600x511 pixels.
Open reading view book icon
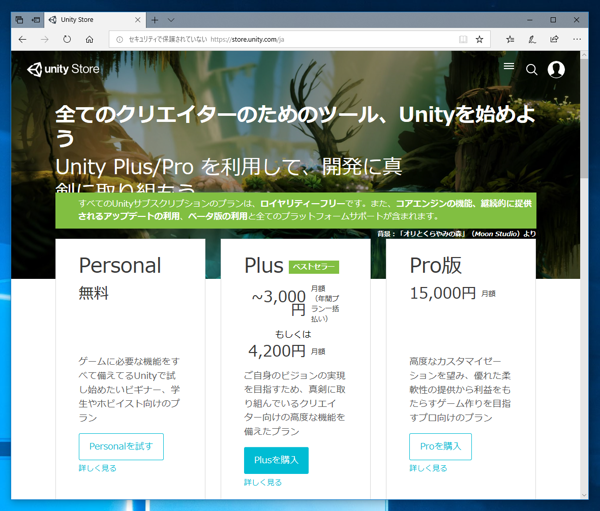pos(463,39)
